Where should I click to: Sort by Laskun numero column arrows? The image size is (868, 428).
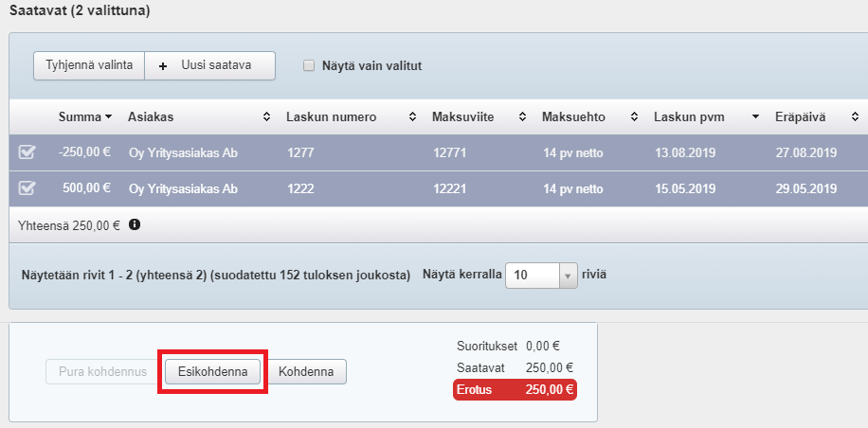[x=412, y=116]
